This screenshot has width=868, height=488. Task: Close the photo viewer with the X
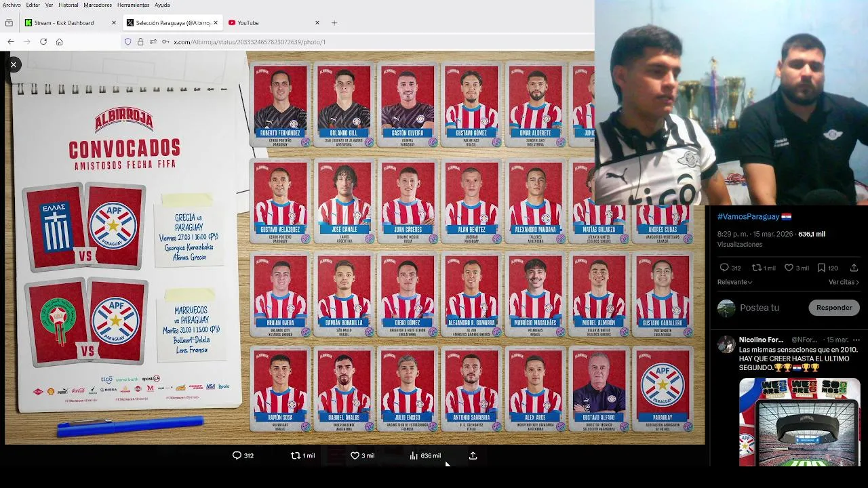tap(13, 64)
